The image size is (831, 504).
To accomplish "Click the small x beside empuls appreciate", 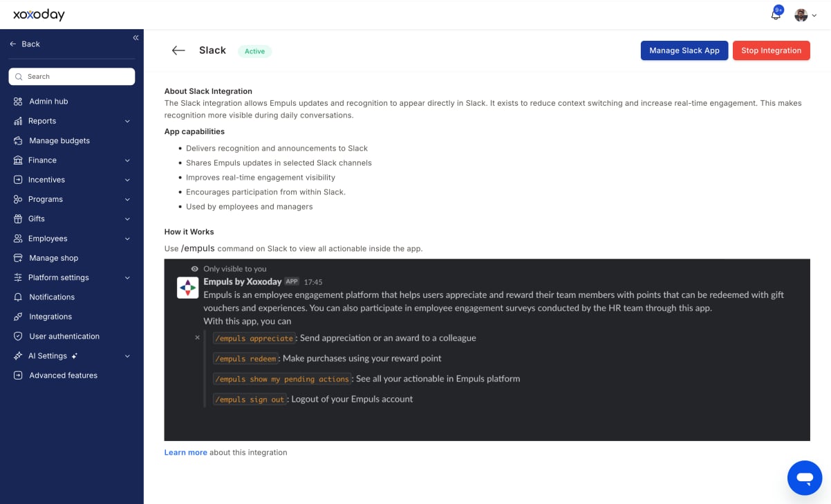I will pyautogui.click(x=197, y=337).
